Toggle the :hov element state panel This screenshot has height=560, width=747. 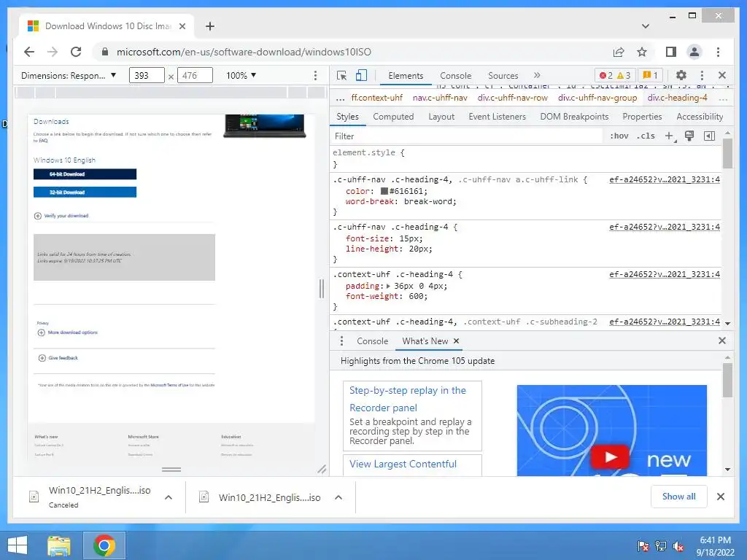click(619, 136)
